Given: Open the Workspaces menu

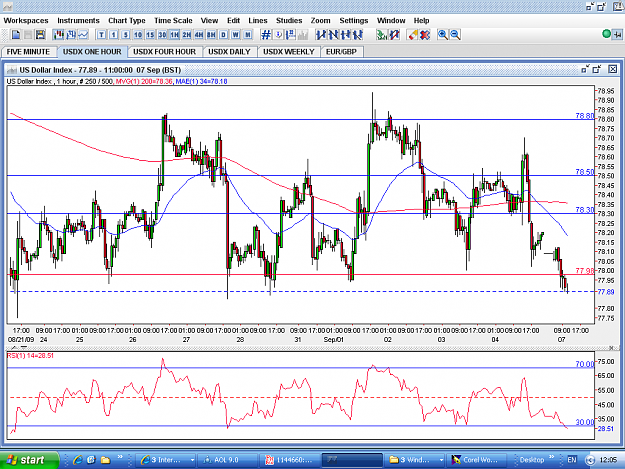Looking at the screenshot, I should (26, 20).
